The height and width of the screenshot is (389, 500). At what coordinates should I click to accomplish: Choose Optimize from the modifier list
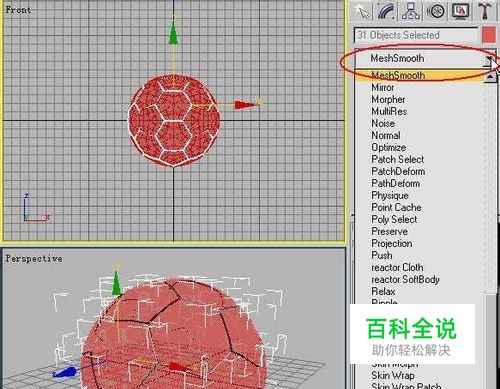click(x=389, y=147)
